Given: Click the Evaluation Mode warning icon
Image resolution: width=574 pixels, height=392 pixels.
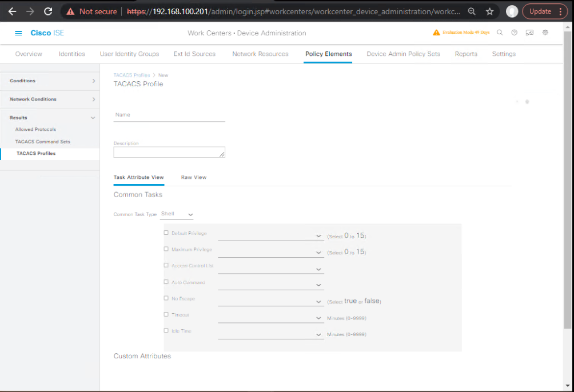Looking at the screenshot, I should 436,33.
